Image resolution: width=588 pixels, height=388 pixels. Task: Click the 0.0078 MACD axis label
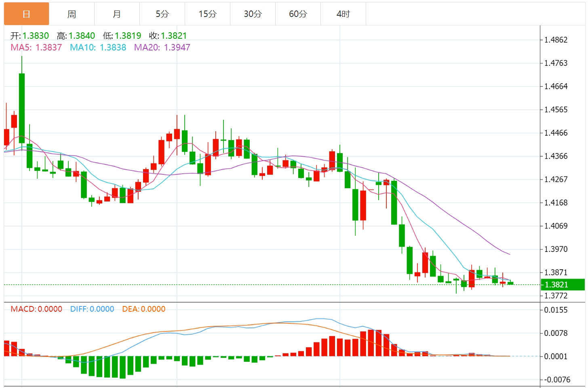[x=556, y=333]
